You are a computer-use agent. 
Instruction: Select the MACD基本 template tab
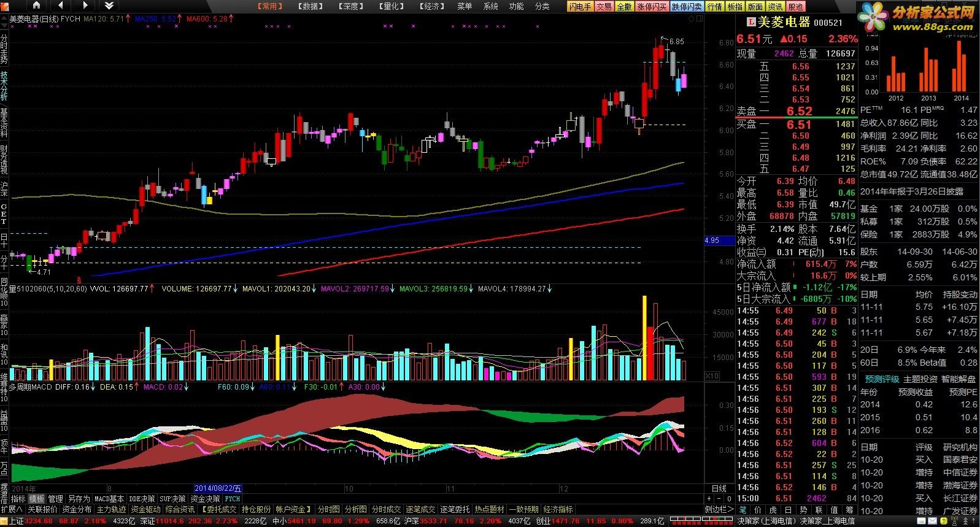pyautogui.click(x=109, y=499)
